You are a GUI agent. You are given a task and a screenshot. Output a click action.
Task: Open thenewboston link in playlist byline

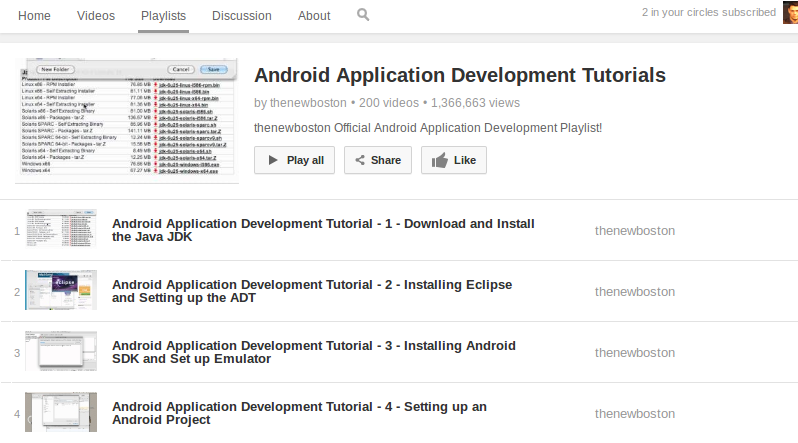point(308,103)
